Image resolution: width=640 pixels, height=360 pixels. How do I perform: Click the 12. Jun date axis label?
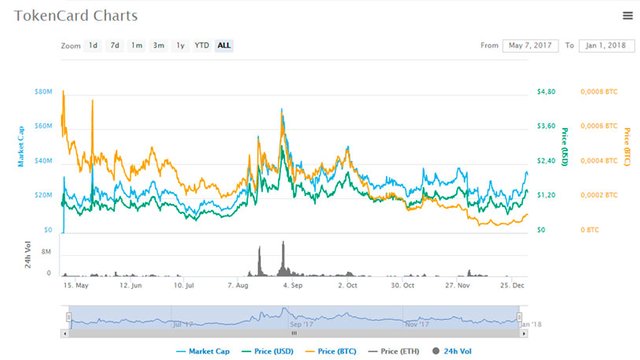point(131,285)
